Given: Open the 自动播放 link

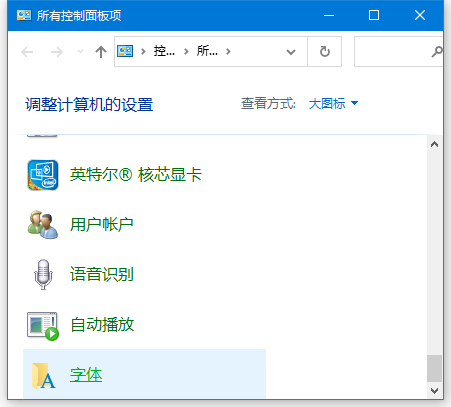Looking at the screenshot, I should coord(102,325).
